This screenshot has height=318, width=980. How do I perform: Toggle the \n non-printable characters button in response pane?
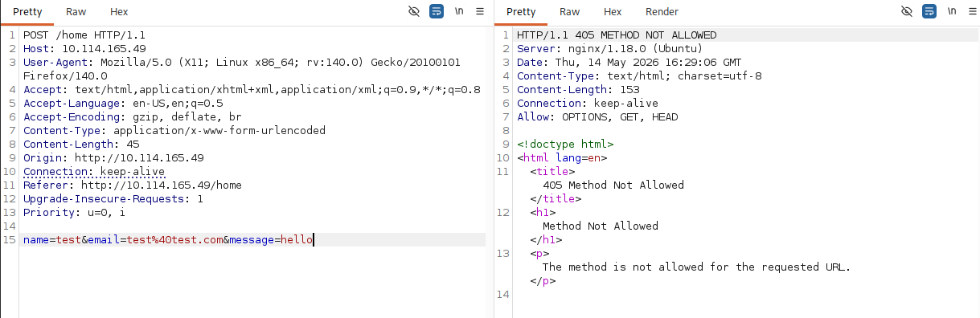click(952, 11)
